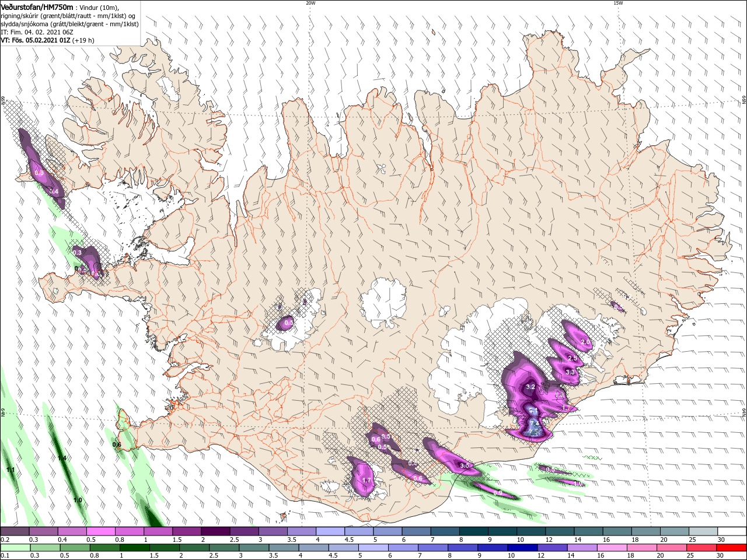This screenshot has height=560, width=747.
Task: Click the 1.7 snowfall value on the map
Action: tap(366, 481)
